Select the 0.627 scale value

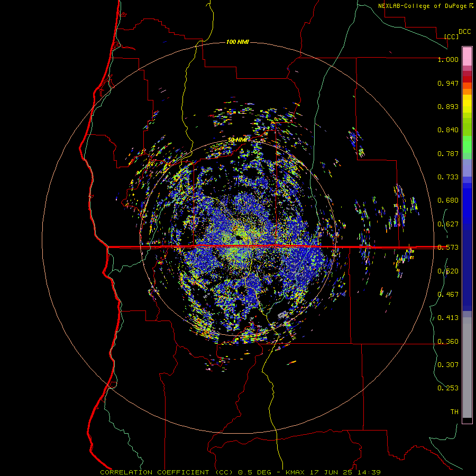pyautogui.click(x=448, y=224)
